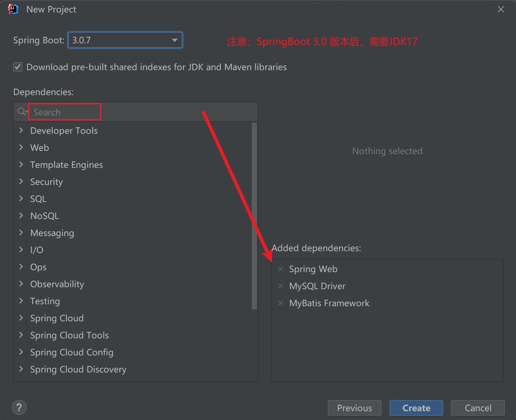Expand the Developer Tools category
The width and height of the screenshot is (516, 420).
[21, 130]
